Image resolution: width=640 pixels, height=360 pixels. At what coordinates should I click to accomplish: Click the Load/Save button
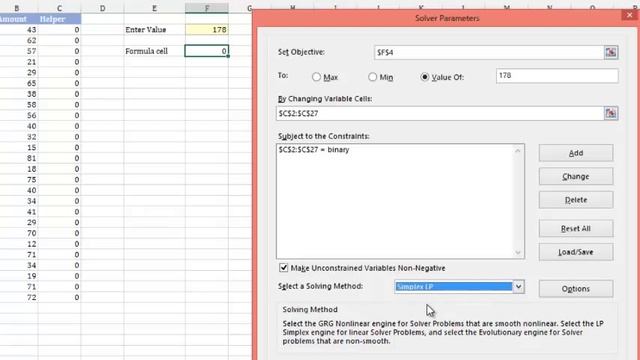(576, 252)
